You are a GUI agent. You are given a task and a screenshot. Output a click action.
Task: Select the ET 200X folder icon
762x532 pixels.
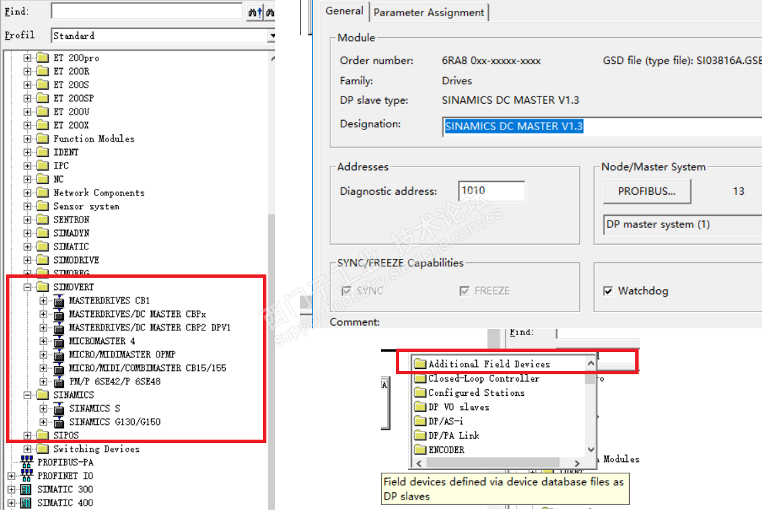[42, 125]
